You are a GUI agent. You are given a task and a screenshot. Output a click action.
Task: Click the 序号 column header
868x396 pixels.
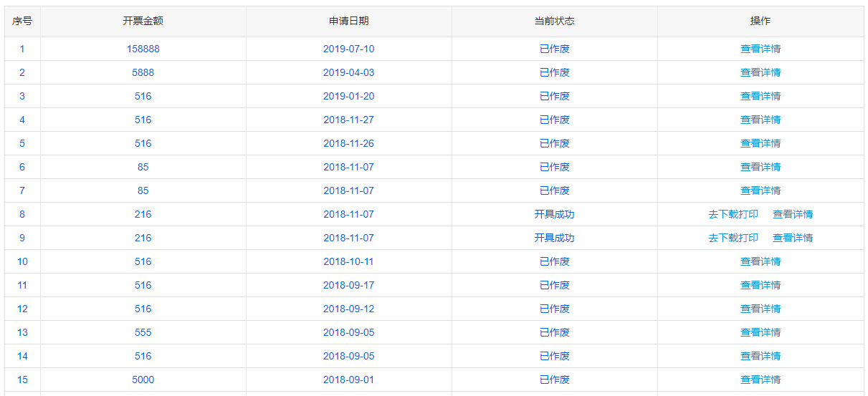click(x=22, y=21)
